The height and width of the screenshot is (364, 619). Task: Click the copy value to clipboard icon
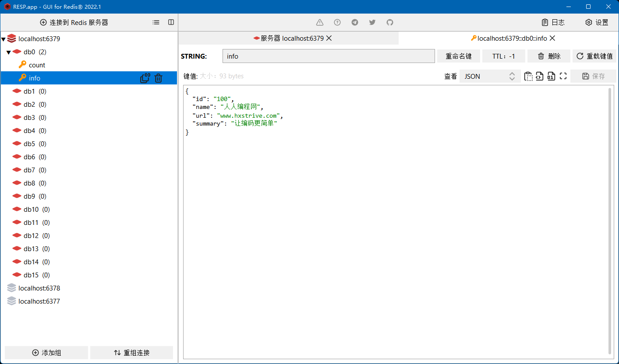point(529,76)
